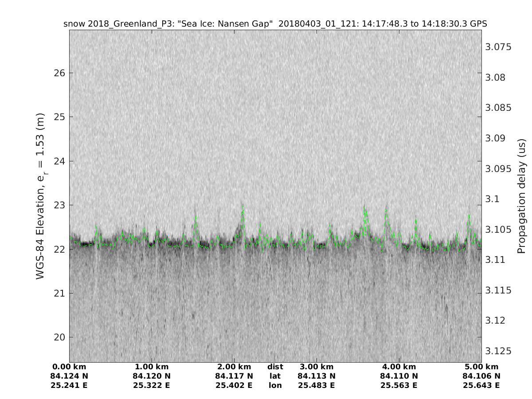Click the tall green peak near 2.00 km
The height and width of the screenshot is (399, 532).
(243, 209)
